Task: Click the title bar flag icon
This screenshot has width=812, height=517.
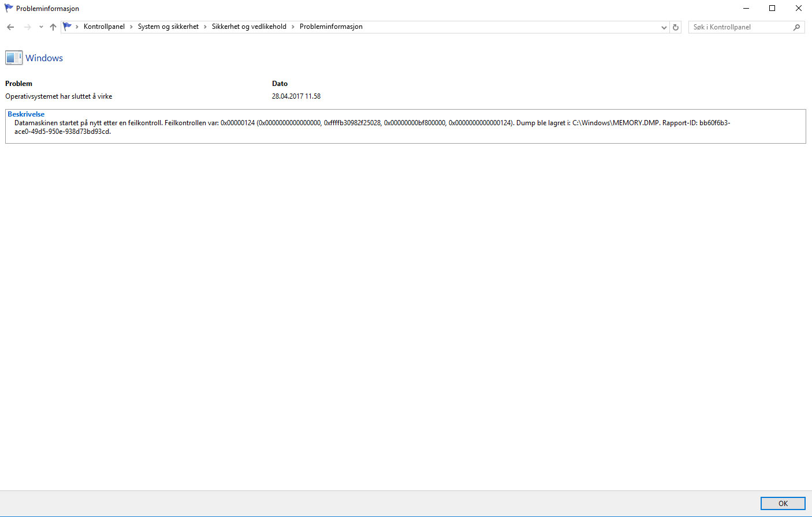Action: (x=9, y=8)
